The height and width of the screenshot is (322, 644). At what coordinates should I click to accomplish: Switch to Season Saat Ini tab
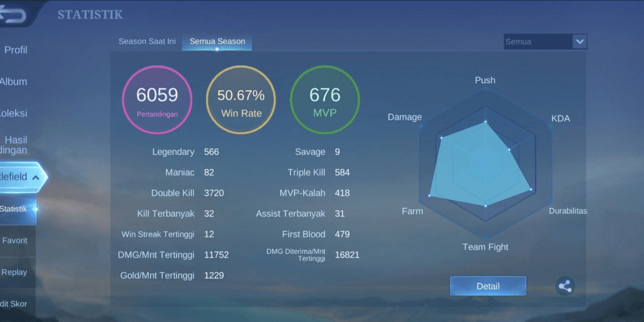click(x=147, y=42)
